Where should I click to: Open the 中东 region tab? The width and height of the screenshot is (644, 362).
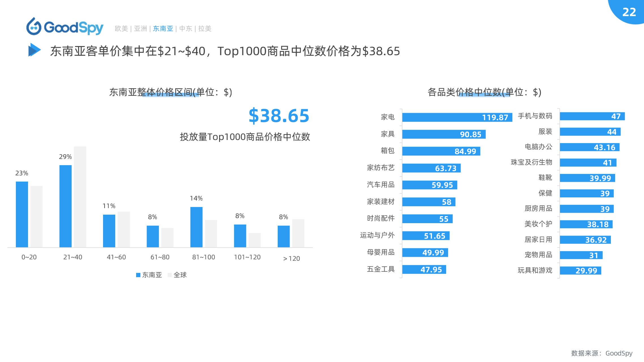[186, 29]
